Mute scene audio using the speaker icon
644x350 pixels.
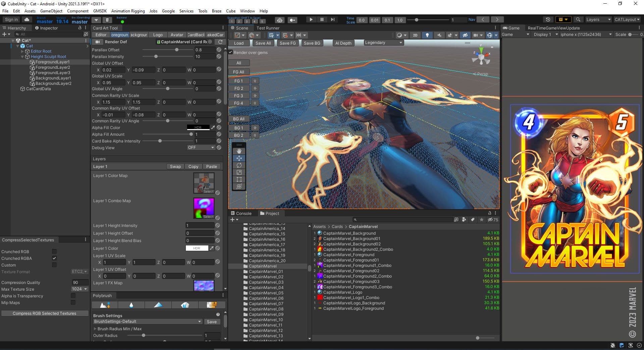point(440,35)
